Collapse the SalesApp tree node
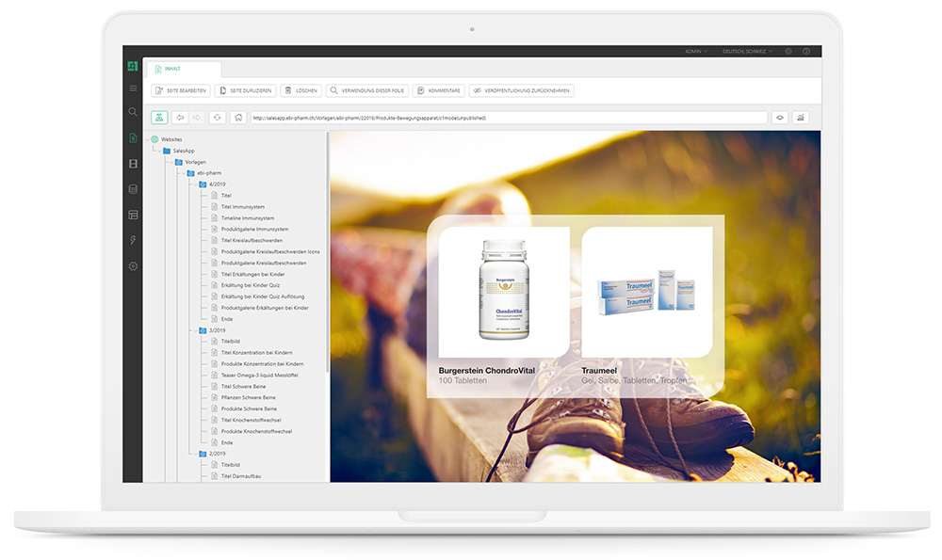942x560 pixels. tap(160, 151)
